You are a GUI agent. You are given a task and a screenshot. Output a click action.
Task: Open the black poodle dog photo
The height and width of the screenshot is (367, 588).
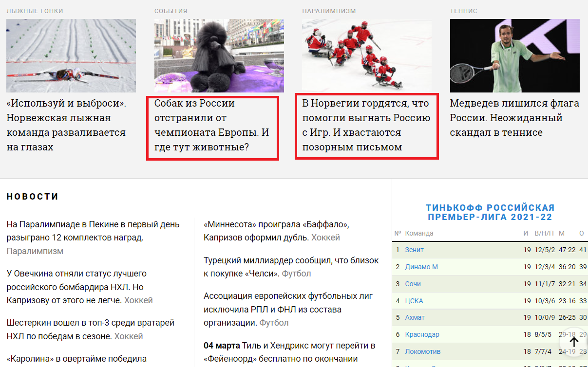tap(219, 55)
